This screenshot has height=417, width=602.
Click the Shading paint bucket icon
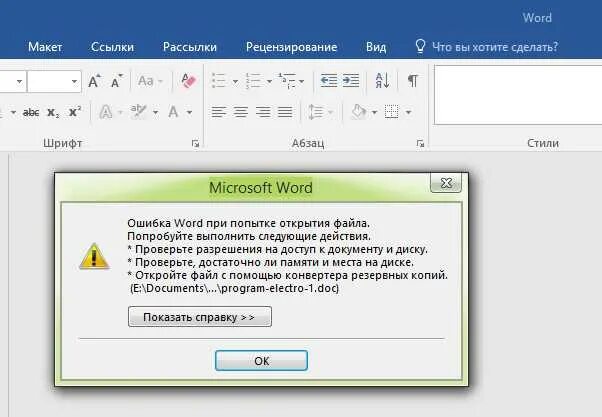359,112
